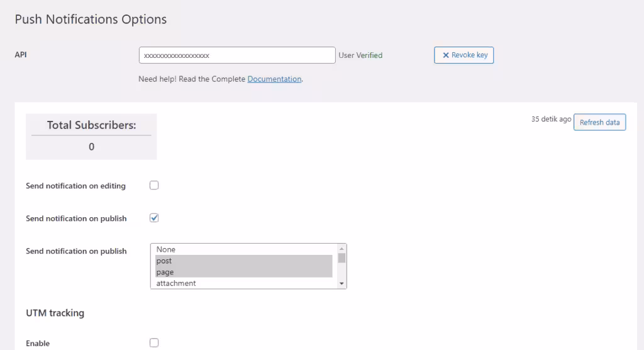The image size is (644, 350).
Task: Click the Refresh data button
Action: [x=599, y=123]
